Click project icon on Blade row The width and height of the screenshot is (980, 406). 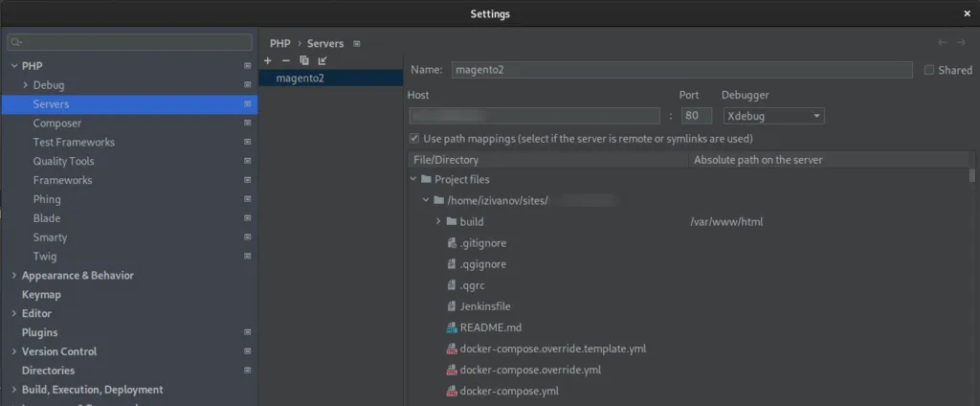[248, 218]
